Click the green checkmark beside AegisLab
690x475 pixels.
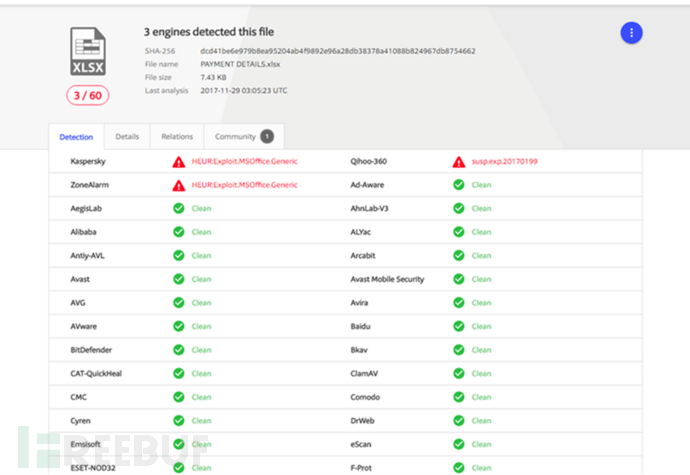coord(179,208)
